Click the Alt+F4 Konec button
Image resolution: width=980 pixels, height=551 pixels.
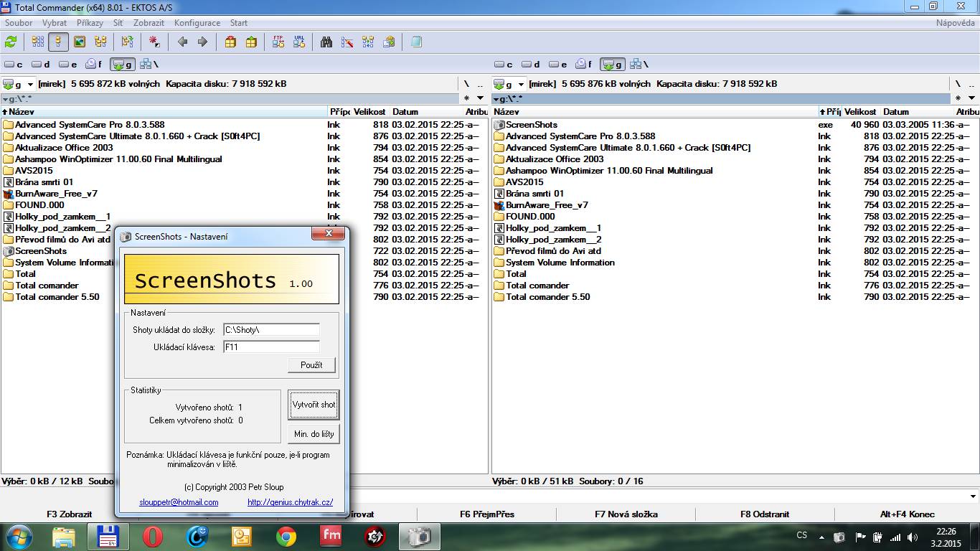click(907, 514)
